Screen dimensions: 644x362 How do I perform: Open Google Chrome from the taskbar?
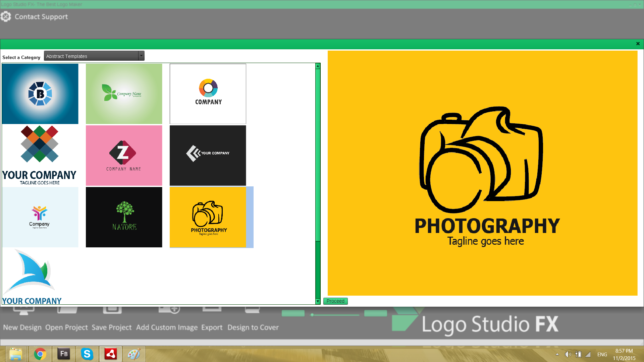40,354
